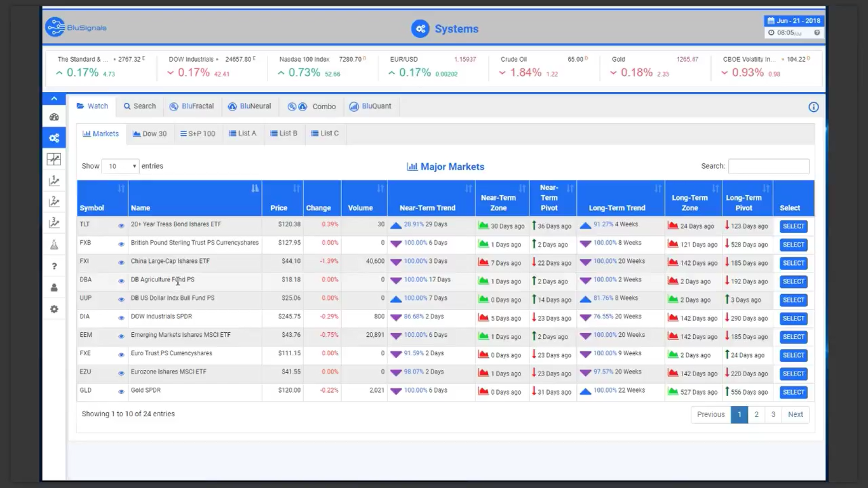Open the chart 1 icon in sidebar
The height and width of the screenshot is (488, 868).
(54, 181)
